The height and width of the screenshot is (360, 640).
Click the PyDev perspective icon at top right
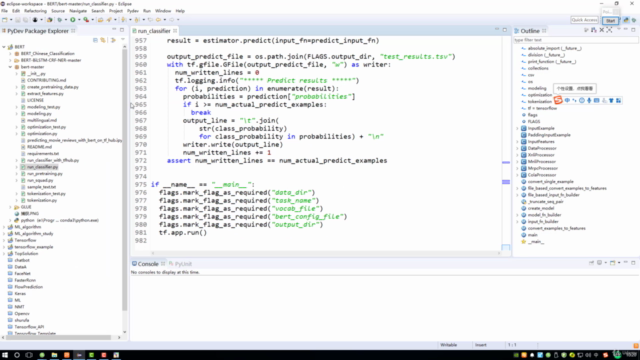tap(626, 20)
